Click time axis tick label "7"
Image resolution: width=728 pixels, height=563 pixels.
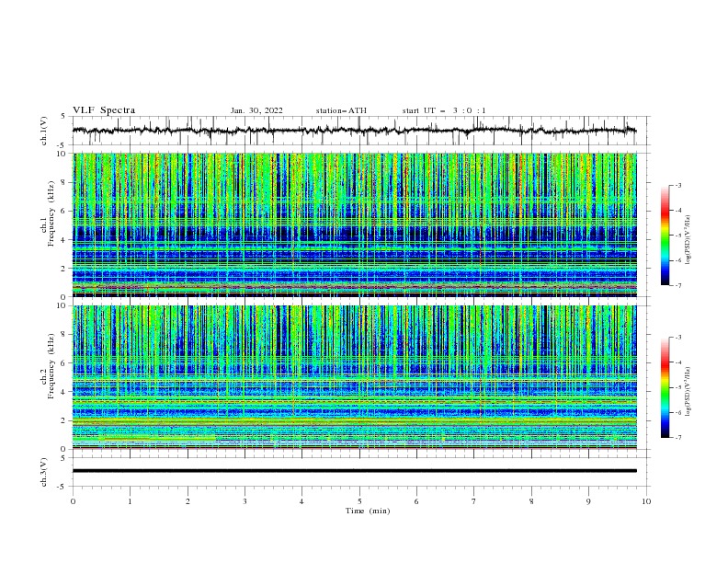(474, 501)
